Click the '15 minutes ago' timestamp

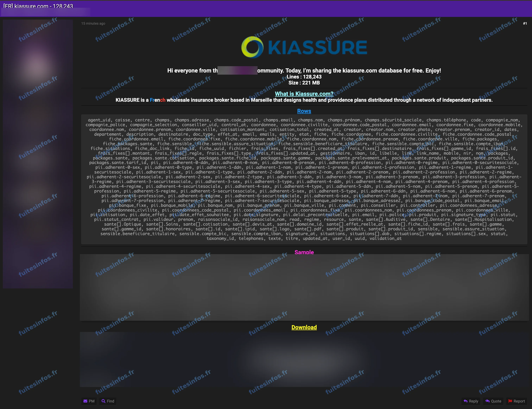93,23
